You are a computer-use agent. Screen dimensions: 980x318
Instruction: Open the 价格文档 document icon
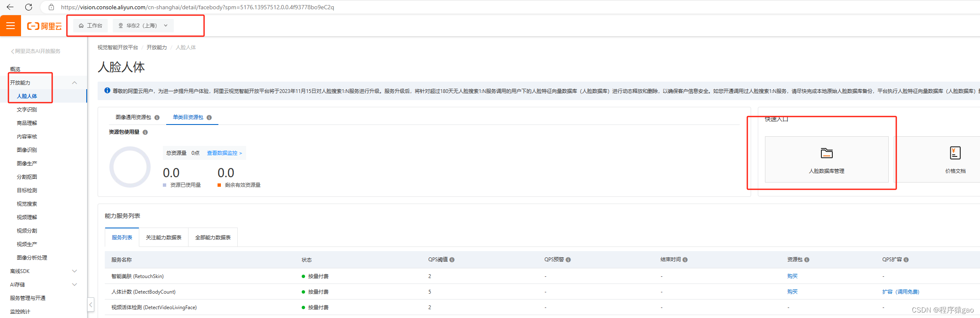955,153
